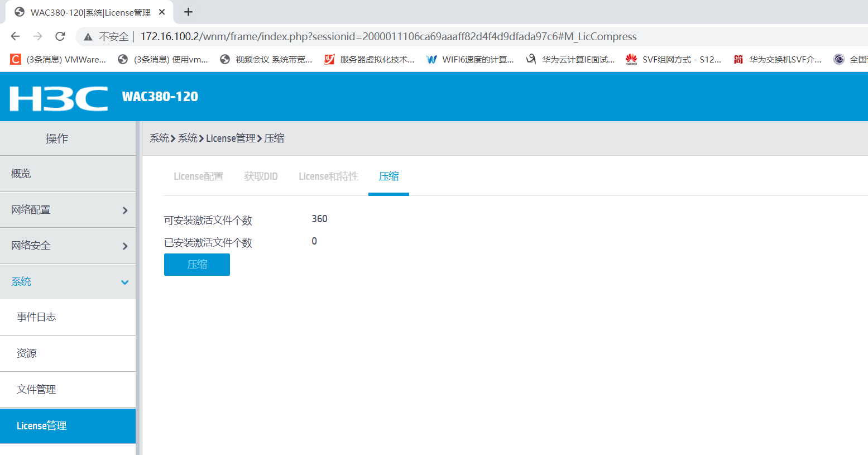Screen dimensions: 868x455
Task: Go back with the browser back arrow
Action: 15,36
